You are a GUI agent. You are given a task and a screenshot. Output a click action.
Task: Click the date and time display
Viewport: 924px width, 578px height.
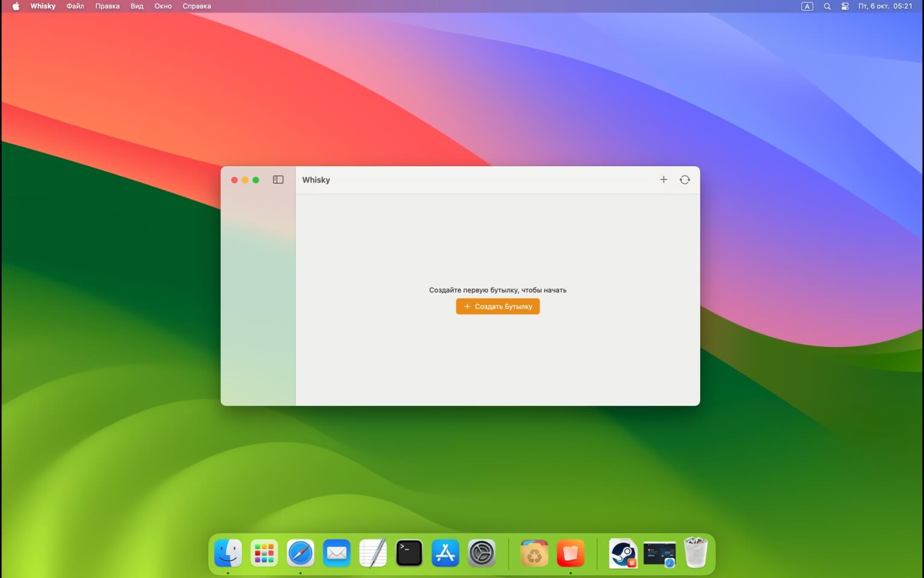click(885, 6)
